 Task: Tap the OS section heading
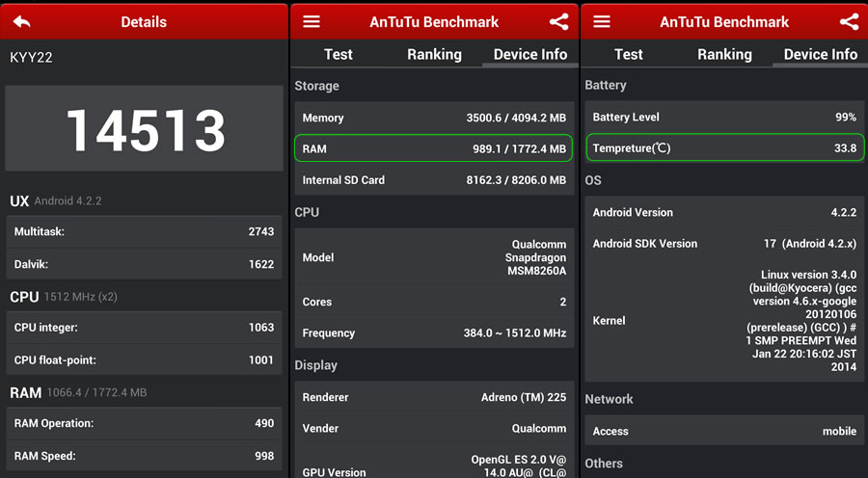[593, 180]
